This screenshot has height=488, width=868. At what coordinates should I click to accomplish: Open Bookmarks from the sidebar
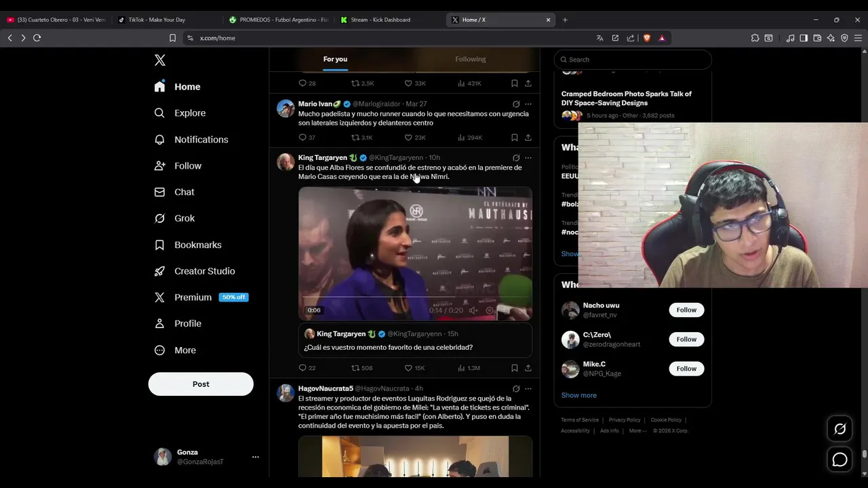point(189,245)
